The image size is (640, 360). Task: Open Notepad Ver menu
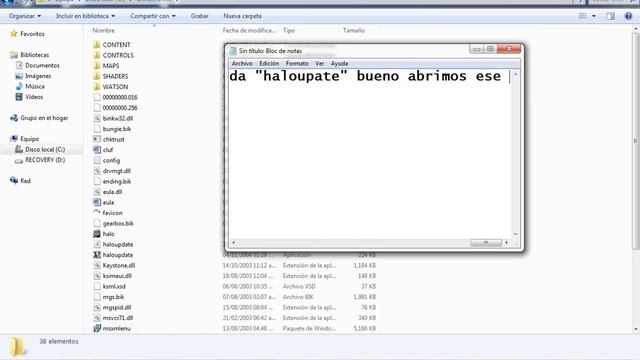click(x=320, y=63)
